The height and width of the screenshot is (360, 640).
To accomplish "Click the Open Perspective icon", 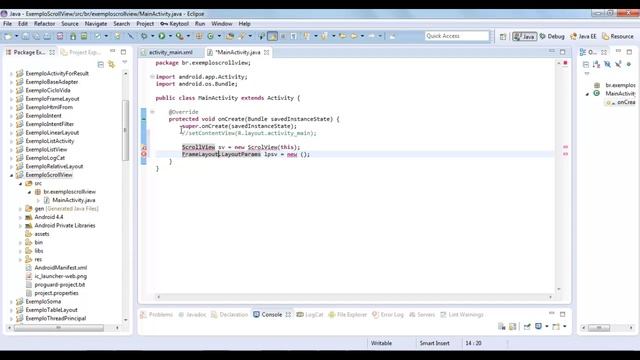I will (x=502, y=36).
